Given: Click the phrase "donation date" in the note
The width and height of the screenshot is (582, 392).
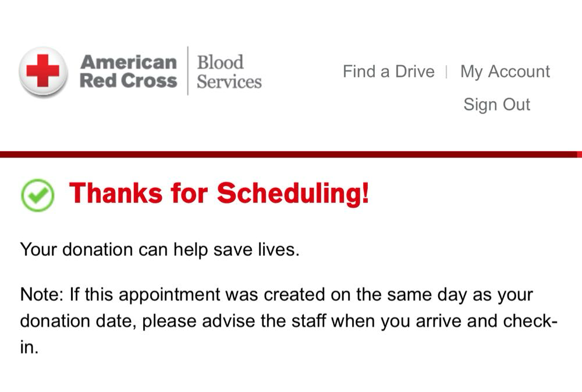Looking at the screenshot, I should [x=77, y=321].
